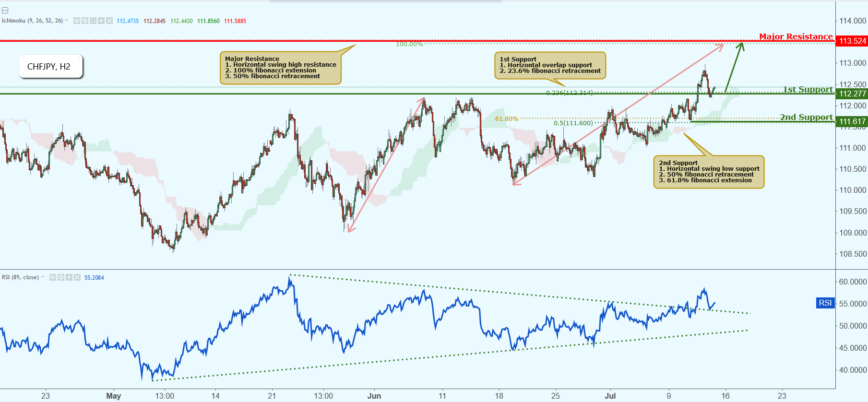Click the 16 date on time axis
The width and height of the screenshot is (868, 402).
tap(725, 396)
